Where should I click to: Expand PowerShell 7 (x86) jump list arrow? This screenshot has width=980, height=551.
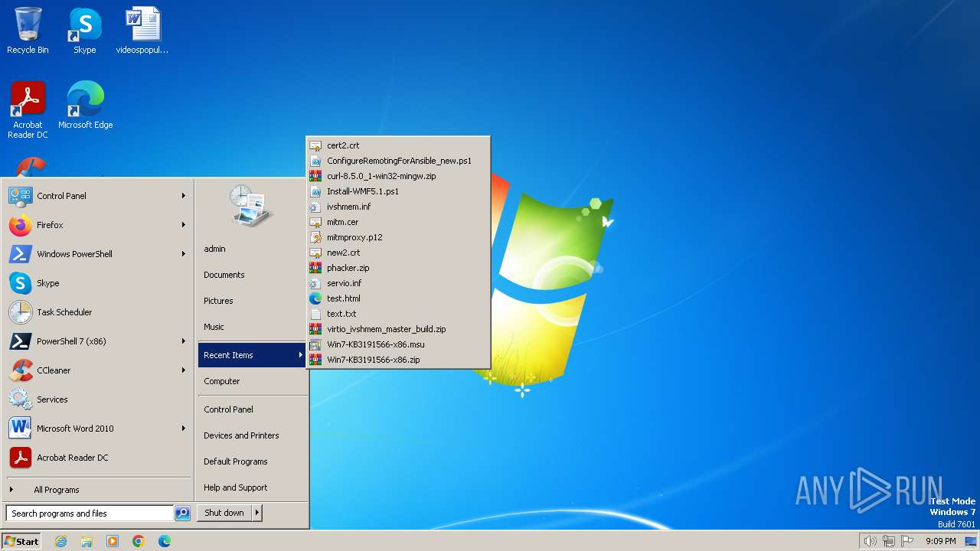tap(184, 341)
